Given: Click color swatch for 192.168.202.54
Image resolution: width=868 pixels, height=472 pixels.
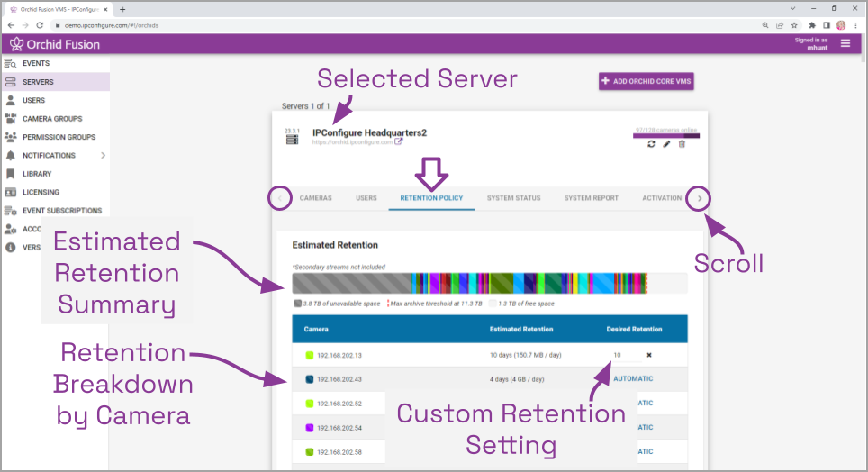Looking at the screenshot, I should point(310,428).
